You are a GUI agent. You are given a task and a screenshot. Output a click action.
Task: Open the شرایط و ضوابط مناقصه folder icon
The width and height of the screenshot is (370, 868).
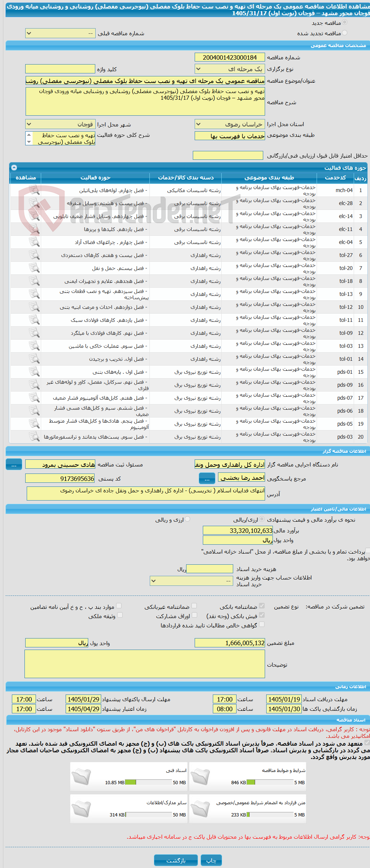(200, 776)
